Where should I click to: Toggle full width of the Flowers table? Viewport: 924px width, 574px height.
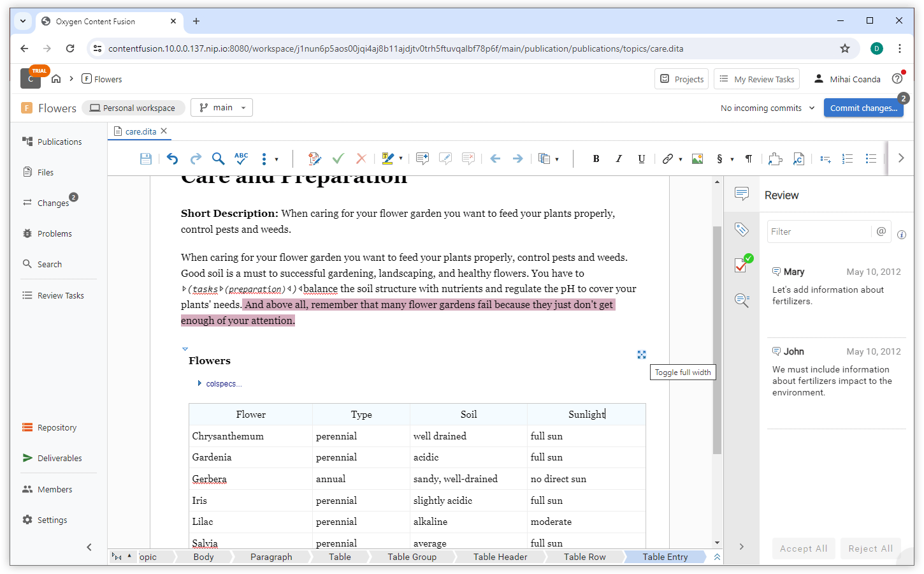click(642, 355)
